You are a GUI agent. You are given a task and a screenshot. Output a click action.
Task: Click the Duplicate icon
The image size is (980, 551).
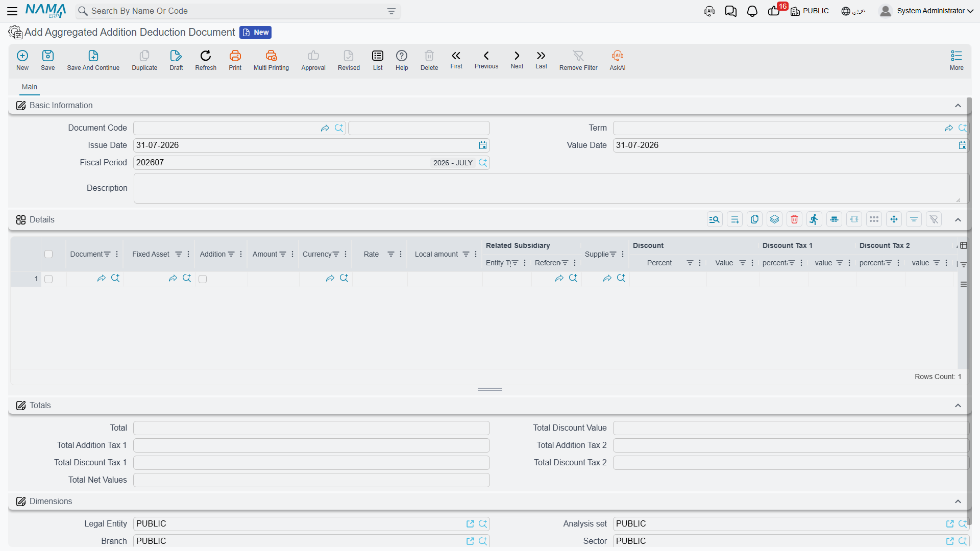[144, 60]
